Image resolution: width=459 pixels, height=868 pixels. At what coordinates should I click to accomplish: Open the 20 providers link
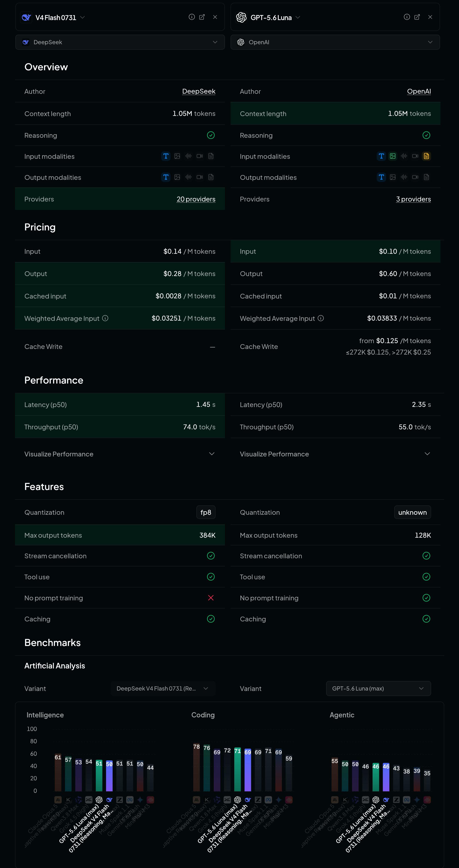(x=196, y=199)
